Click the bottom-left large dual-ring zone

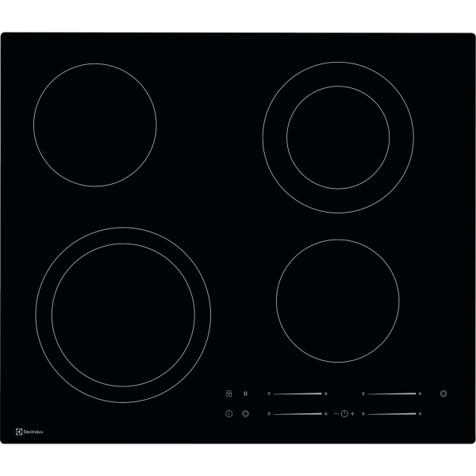pos(123,316)
